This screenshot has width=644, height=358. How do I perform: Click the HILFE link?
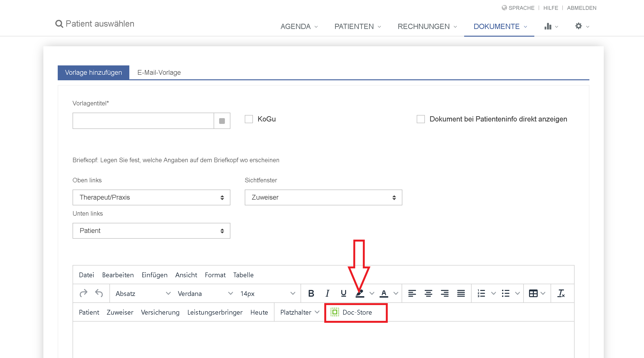pos(551,8)
